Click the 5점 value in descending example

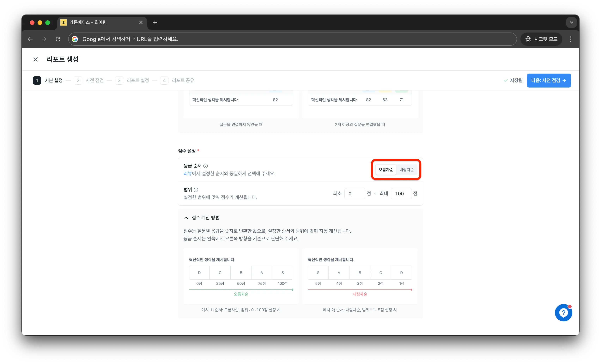318,283
